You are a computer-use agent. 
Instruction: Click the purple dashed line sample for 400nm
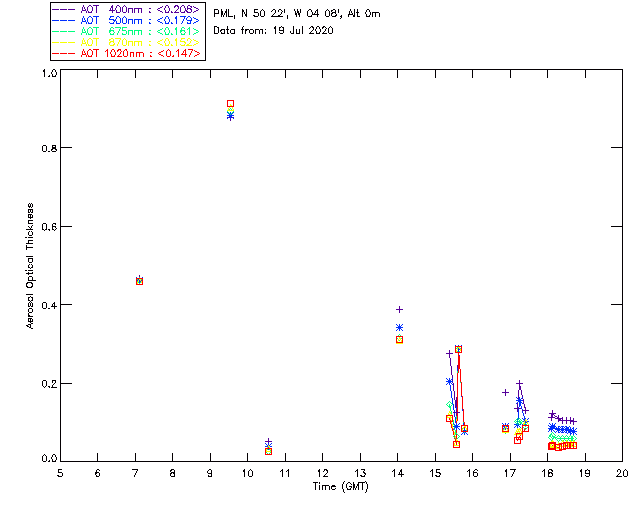tap(64, 9)
